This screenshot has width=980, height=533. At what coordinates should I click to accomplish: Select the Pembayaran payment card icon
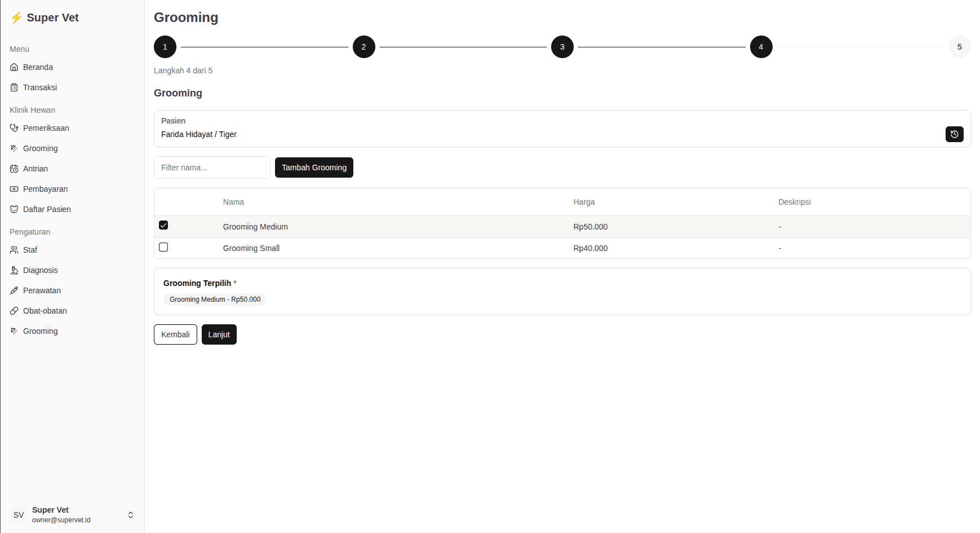click(14, 189)
